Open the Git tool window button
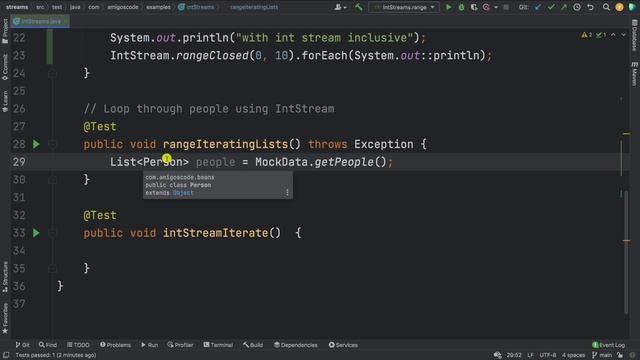The image size is (640, 360). click(22, 345)
